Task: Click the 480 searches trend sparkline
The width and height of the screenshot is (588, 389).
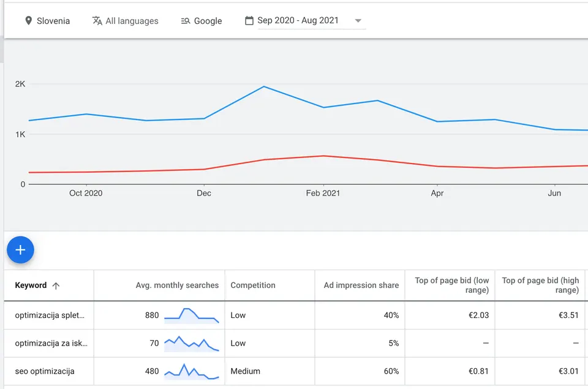Action: tap(192, 371)
